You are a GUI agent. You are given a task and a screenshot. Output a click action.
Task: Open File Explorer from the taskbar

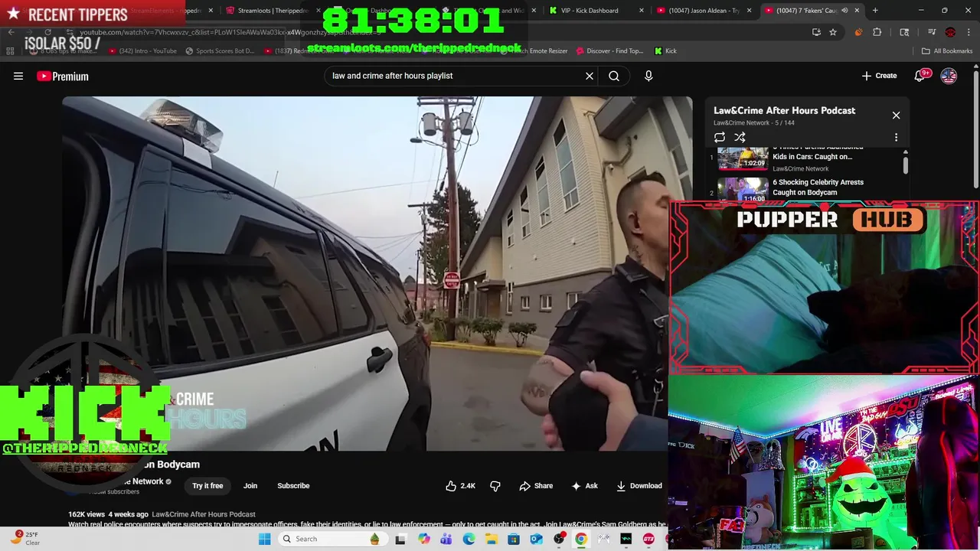tap(491, 539)
